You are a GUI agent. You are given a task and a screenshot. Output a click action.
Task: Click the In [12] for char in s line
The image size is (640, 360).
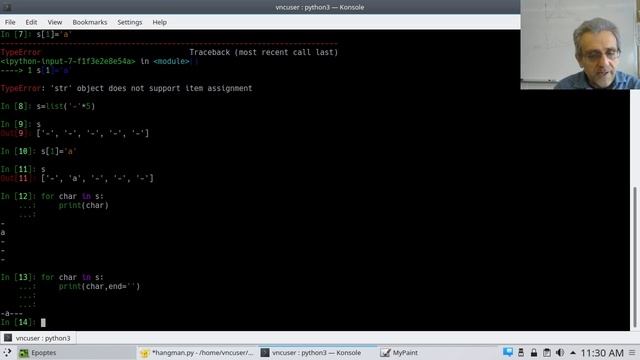[x=52, y=196]
